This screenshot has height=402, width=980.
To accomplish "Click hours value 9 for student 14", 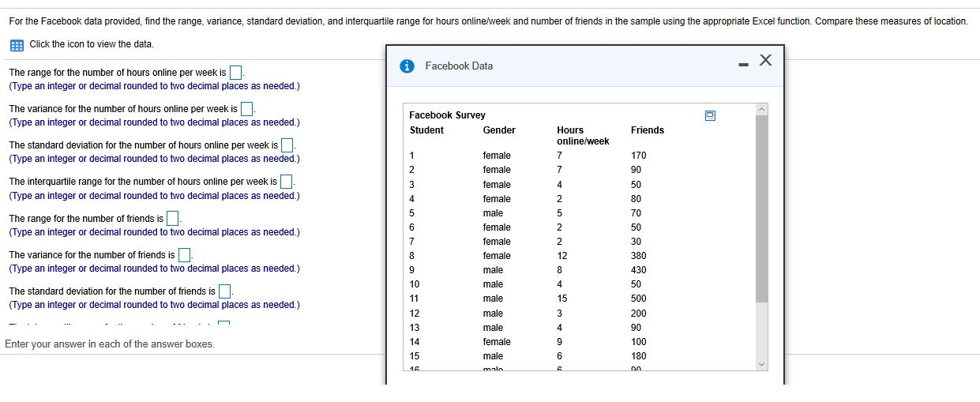I will point(559,342).
